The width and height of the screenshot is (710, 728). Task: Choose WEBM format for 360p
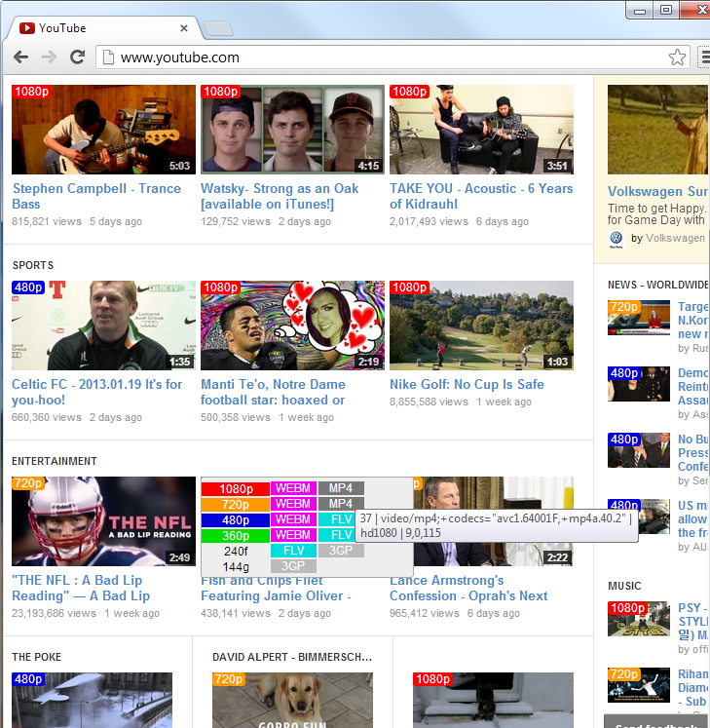[x=293, y=535]
